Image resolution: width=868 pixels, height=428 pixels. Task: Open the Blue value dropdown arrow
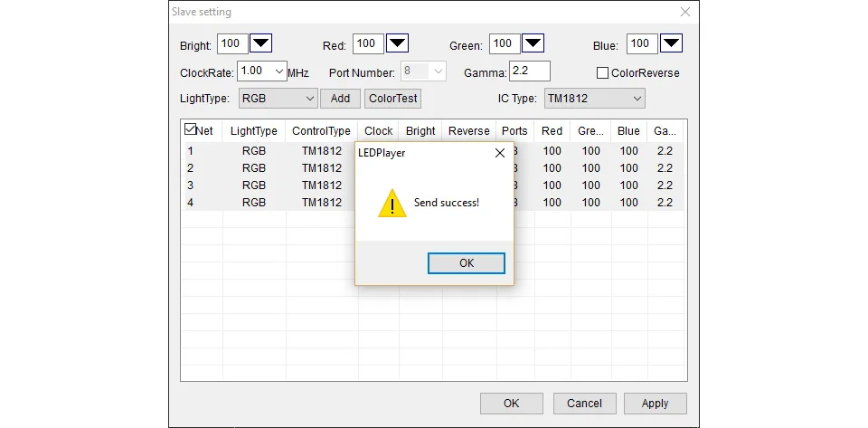click(x=672, y=43)
